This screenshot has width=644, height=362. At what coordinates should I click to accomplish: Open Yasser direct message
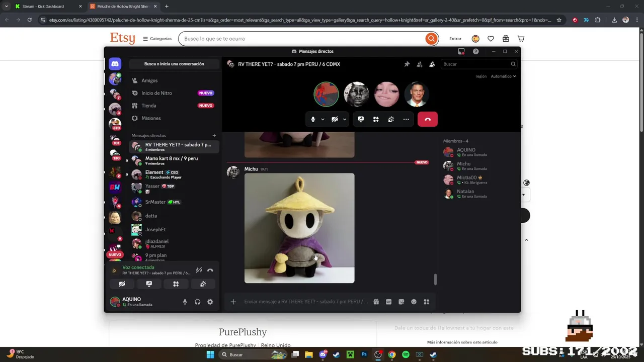[x=174, y=188]
